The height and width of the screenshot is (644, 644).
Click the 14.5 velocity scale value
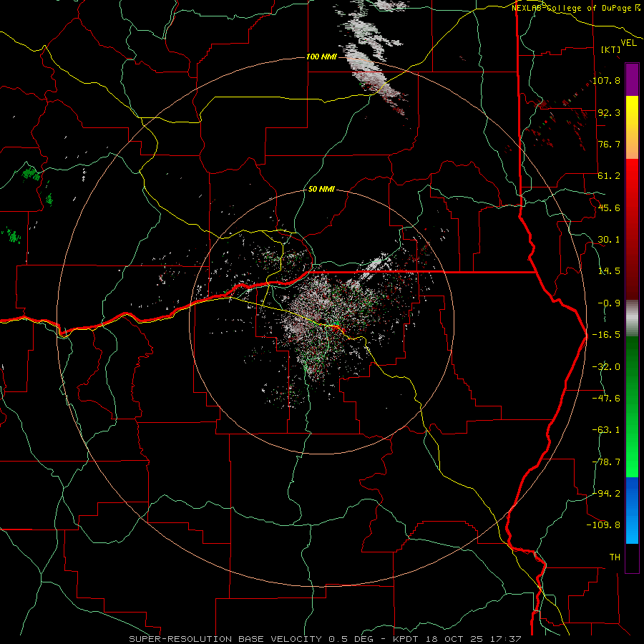(x=609, y=271)
